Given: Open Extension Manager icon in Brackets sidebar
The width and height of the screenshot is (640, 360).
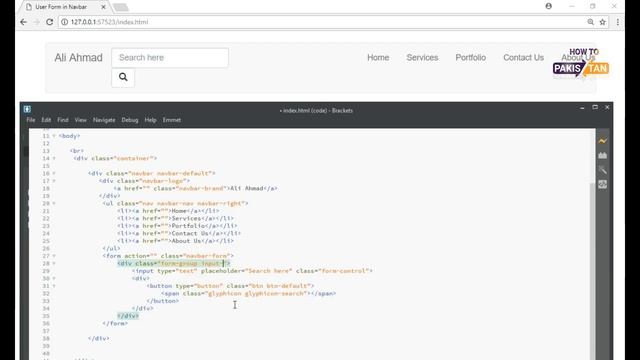Looking at the screenshot, I should pos(602,156).
